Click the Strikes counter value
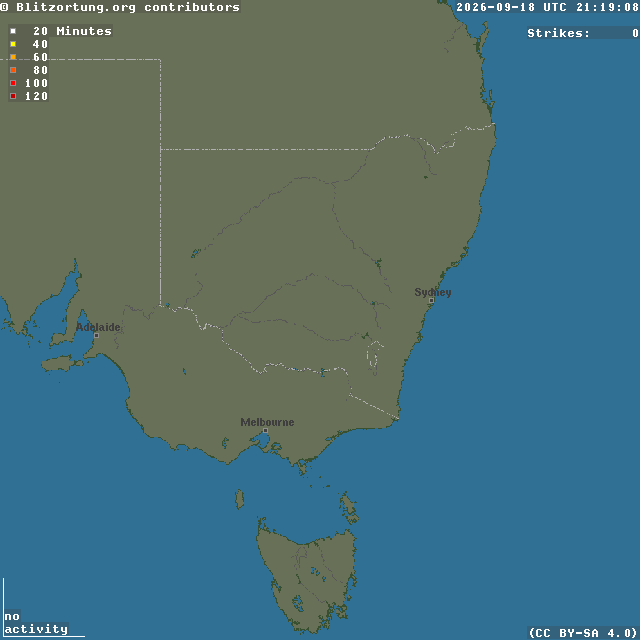 tap(635, 33)
